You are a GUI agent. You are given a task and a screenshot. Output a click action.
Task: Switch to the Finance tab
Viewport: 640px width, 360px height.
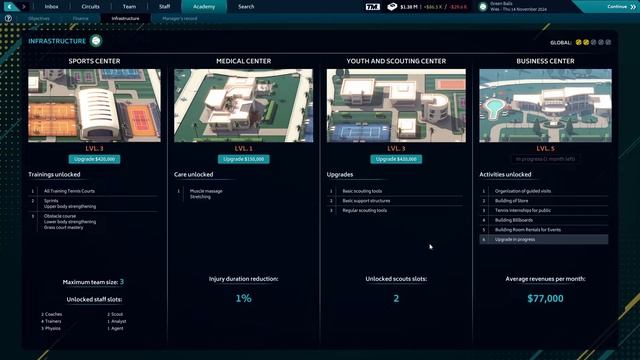pyautogui.click(x=80, y=18)
